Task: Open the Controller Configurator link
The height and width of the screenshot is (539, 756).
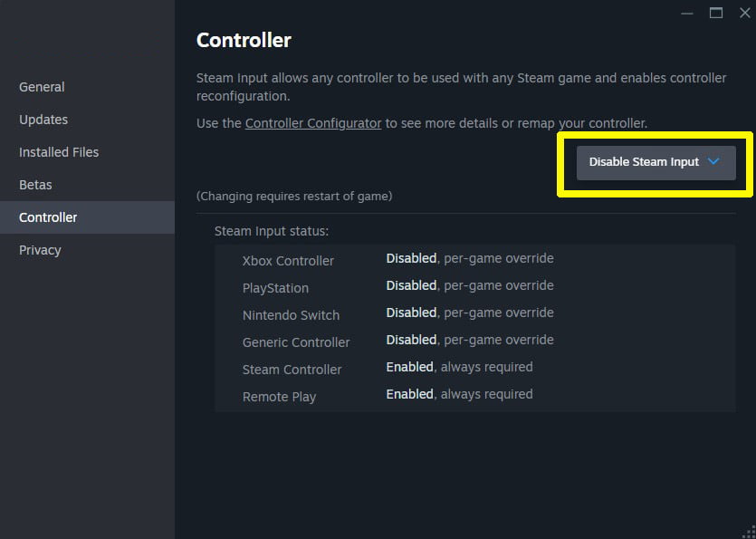Action: [313, 123]
